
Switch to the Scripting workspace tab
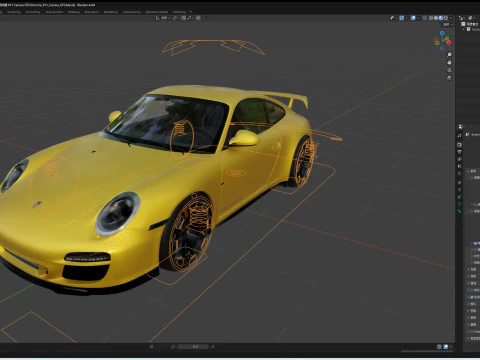[179, 12]
